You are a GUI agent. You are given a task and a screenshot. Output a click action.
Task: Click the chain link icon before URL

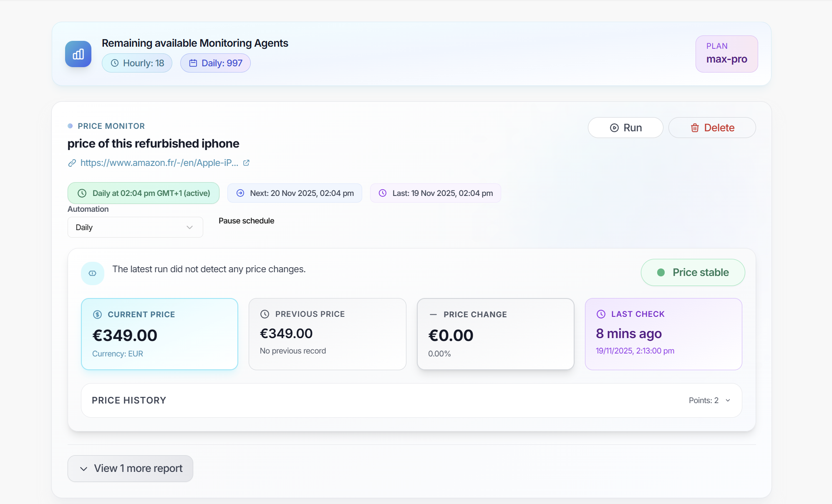(x=72, y=163)
